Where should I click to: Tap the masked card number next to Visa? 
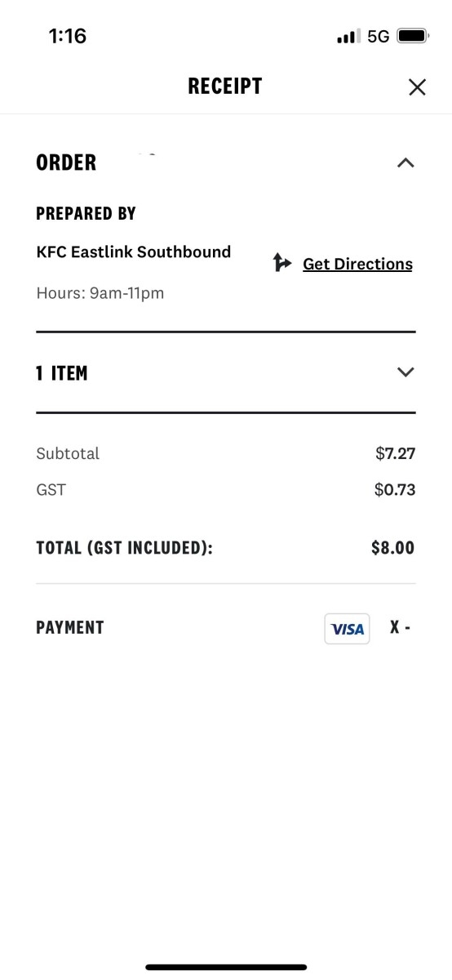[x=400, y=628]
